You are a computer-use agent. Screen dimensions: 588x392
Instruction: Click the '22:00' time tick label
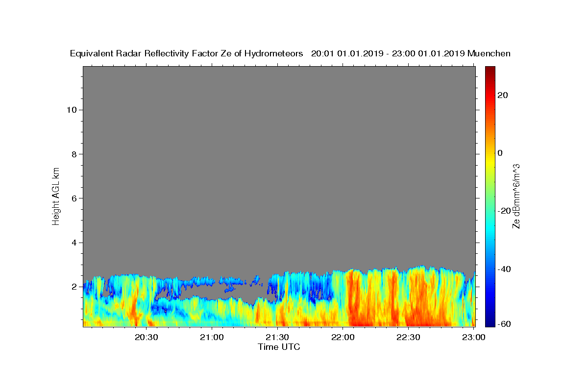343,337
